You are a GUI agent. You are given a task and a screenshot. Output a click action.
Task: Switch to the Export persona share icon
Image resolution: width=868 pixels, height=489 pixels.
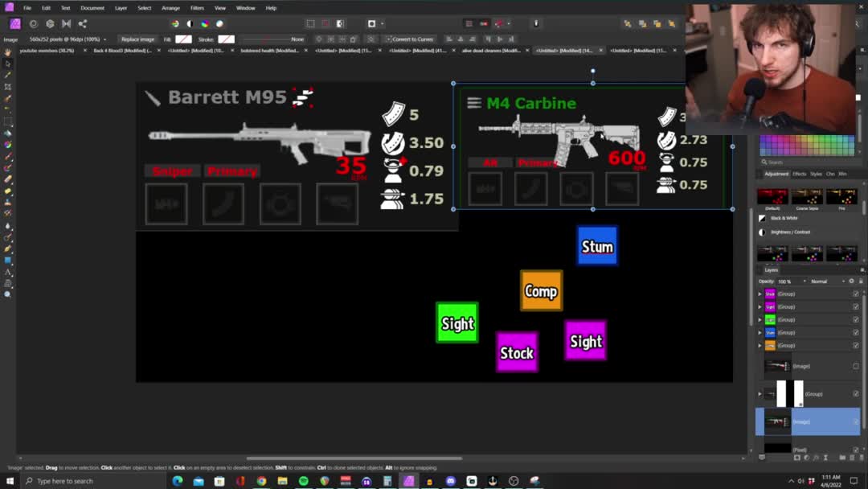[x=83, y=24]
